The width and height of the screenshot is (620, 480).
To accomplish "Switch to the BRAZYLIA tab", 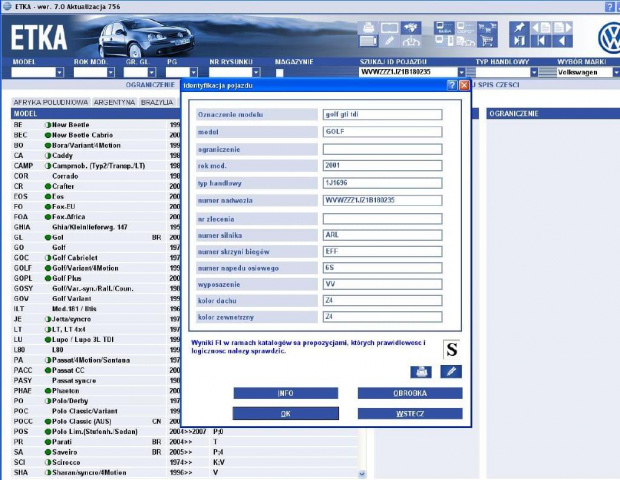I will (157, 102).
